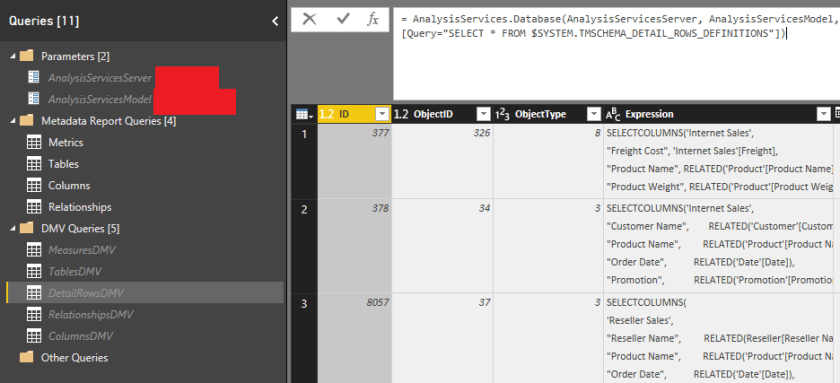Click the Columns query table icon
The width and height of the screenshot is (840, 383).
click(34, 185)
